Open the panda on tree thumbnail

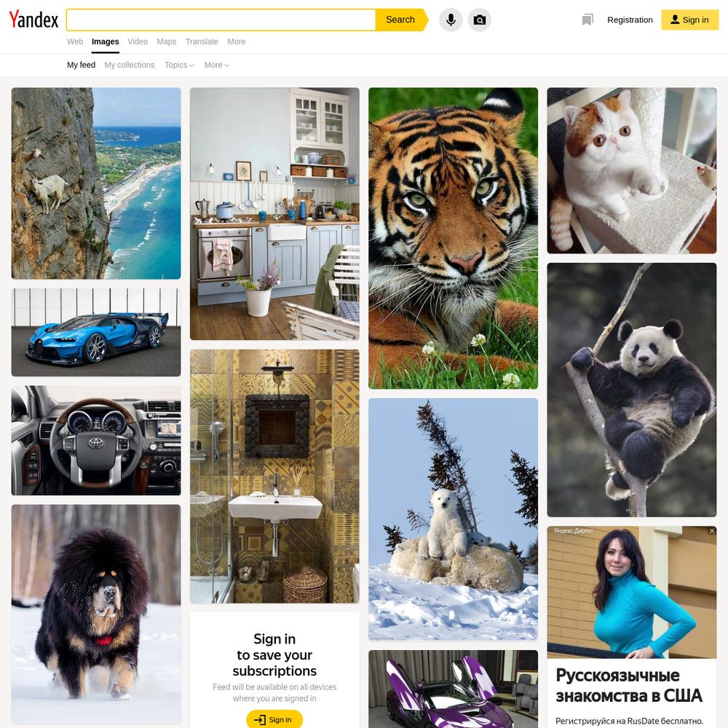631,390
